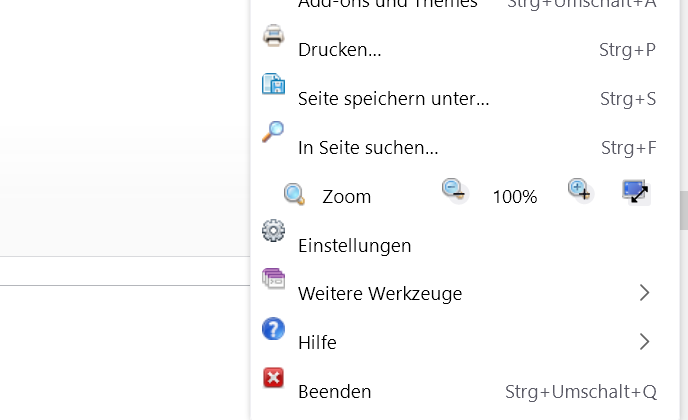The height and width of the screenshot is (420, 688).
Task: Zoom in with the plus magnifier
Action: [x=580, y=189]
